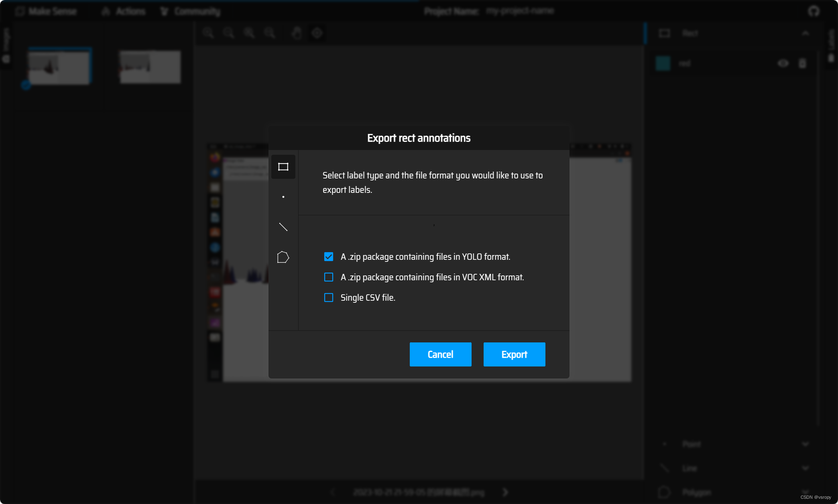838x504 pixels.
Task: Toggle visibility eye for red label
Action: (x=783, y=63)
